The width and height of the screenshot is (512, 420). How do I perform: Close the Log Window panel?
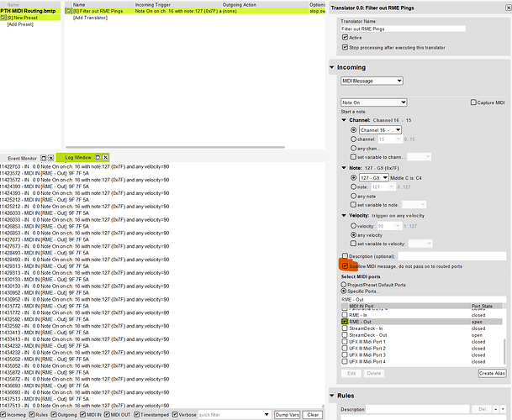click(x=107, y=157)
